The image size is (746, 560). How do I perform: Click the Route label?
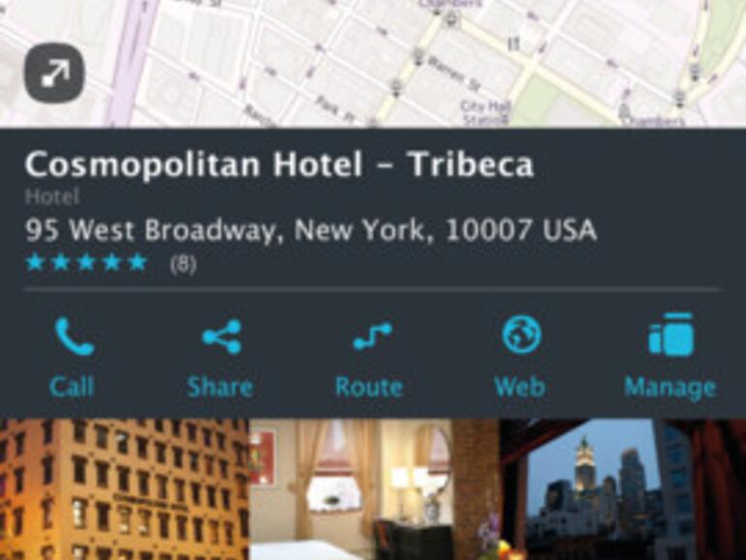click(x=369, y=387)
